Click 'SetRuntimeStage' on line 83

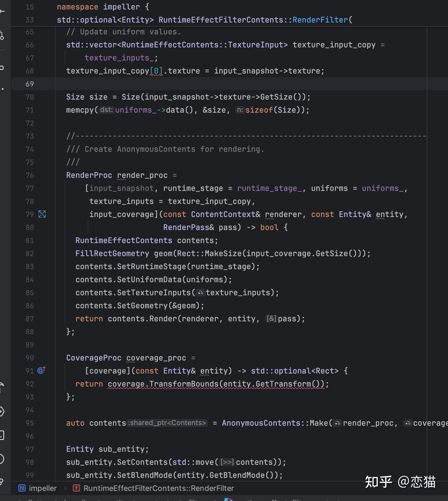point(152,267)
